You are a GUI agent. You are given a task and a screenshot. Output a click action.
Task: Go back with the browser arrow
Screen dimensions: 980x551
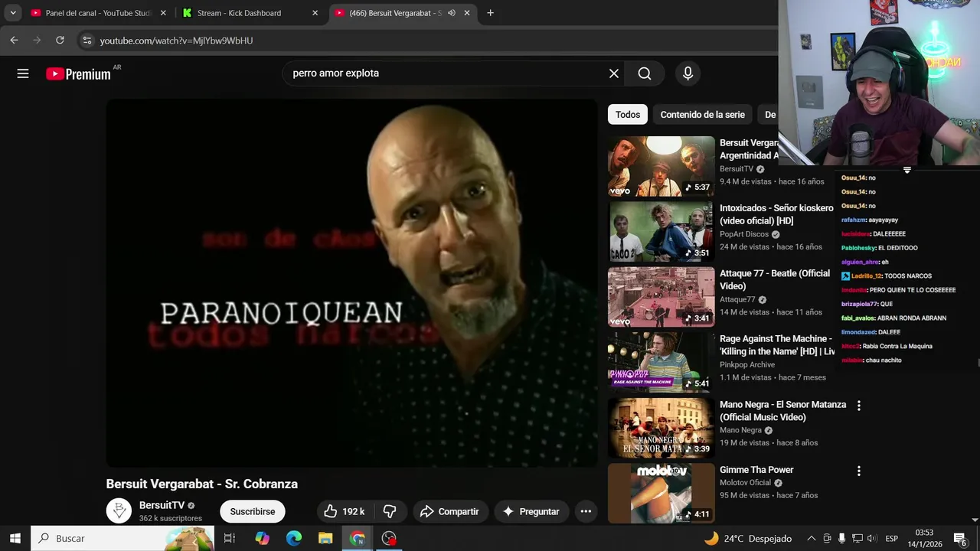(x=14, y=40)
